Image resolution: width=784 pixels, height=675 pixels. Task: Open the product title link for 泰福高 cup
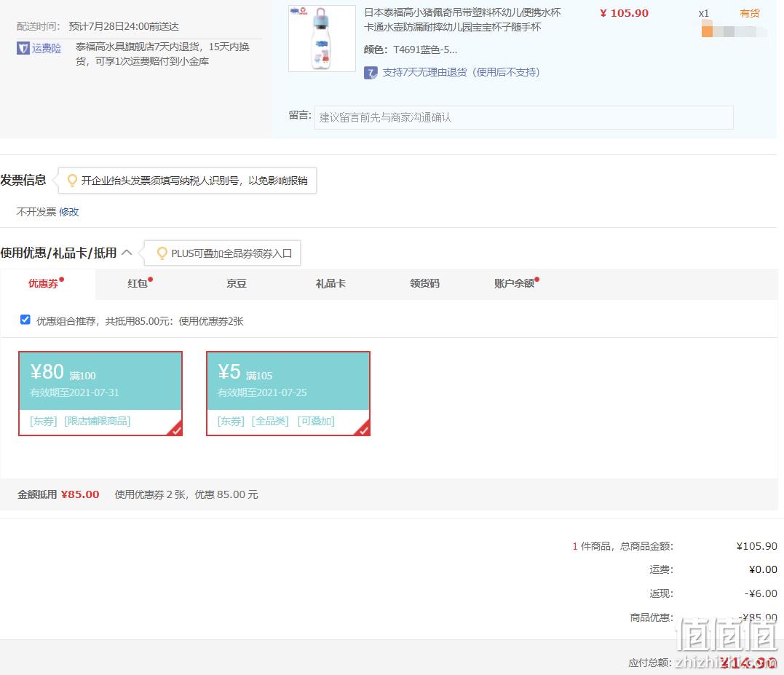point(462,20)
